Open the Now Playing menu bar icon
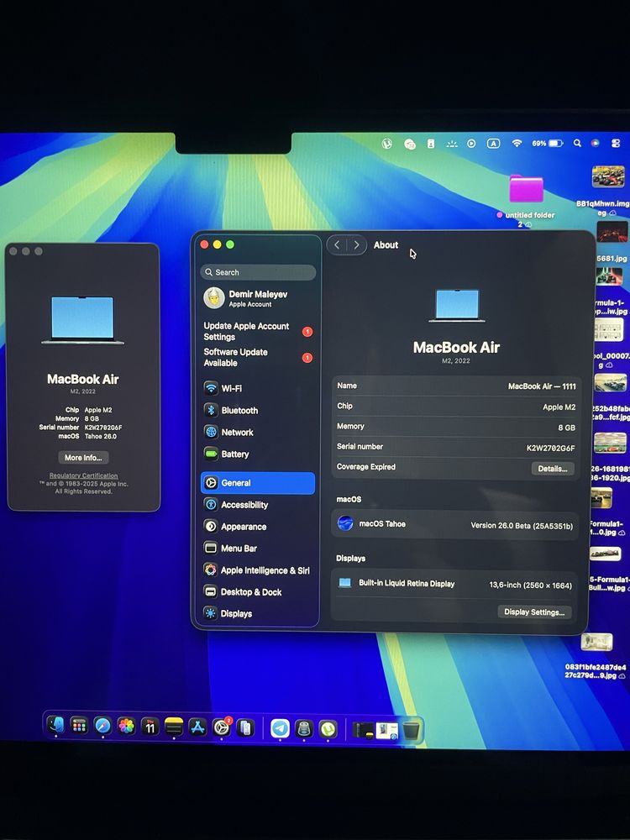The height and width of the screenshot is (840, 630). (x=471, y=144)
